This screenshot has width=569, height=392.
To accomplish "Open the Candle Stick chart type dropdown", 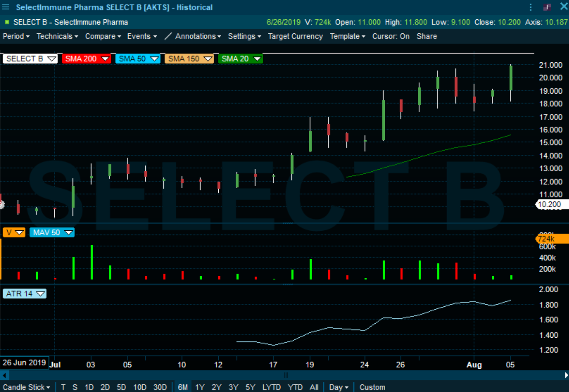I will pyautogui.click(x=27, y=387).
